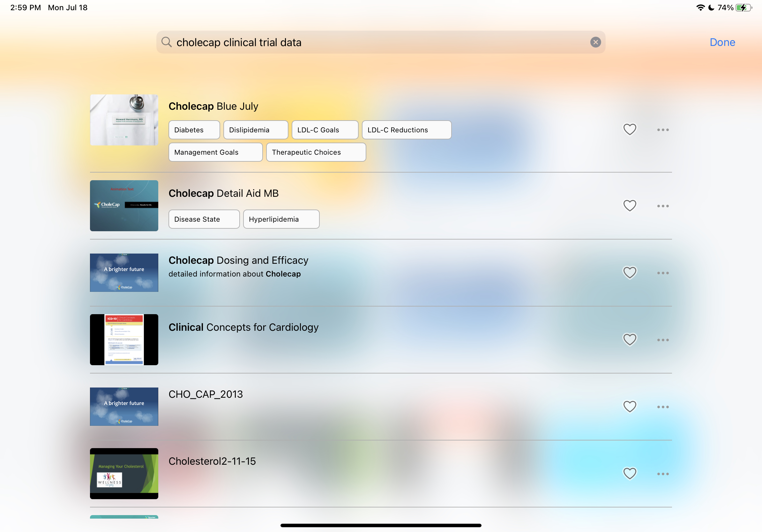Show more options for Clinical Concepts for Cardiology
Screen dimensions: 762x532
(x=663, y=340)
